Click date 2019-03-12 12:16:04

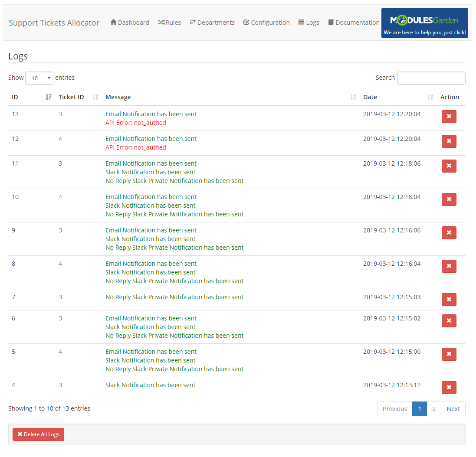392,264
